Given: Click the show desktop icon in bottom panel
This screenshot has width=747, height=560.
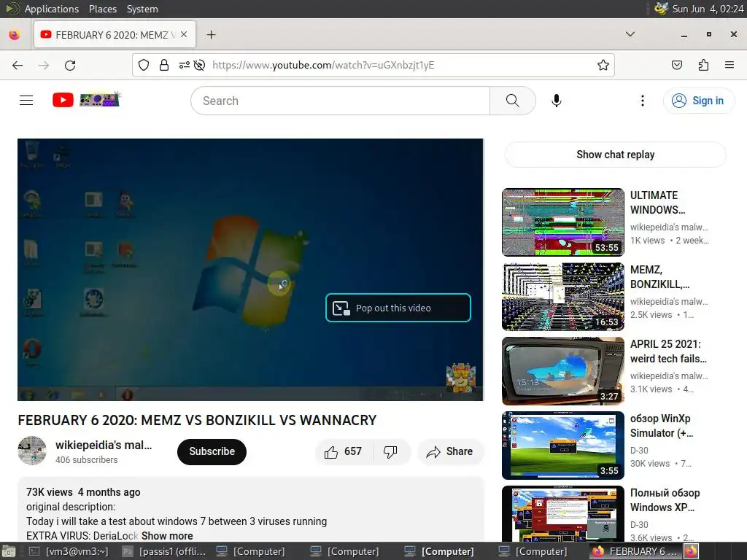Looking at the screenshot, I should tap(9, 551).
